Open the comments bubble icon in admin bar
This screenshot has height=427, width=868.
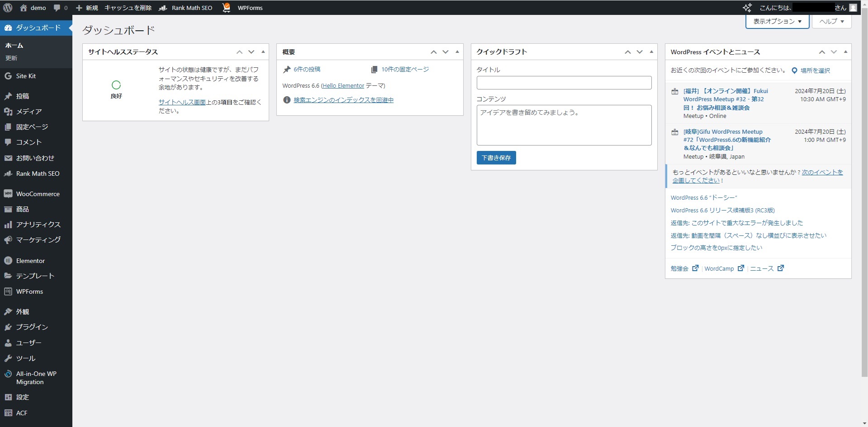[x=57, y=8]
